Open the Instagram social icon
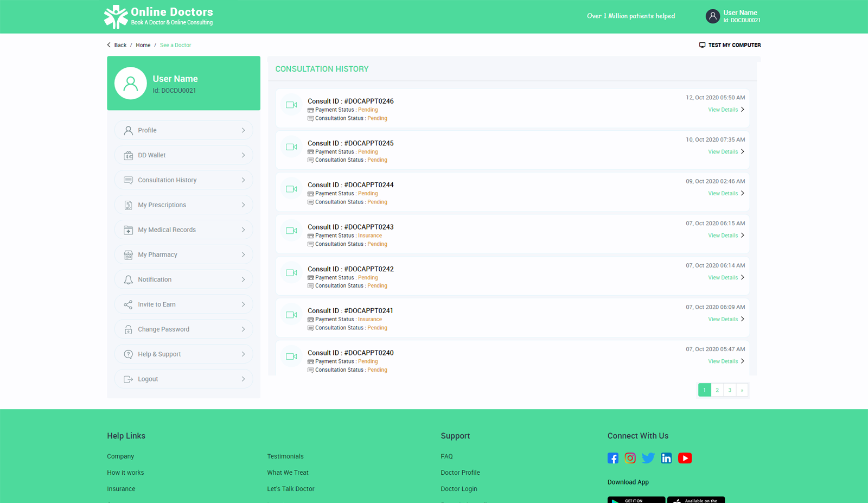This screenshot has width=868, height=503. point(630,458)
